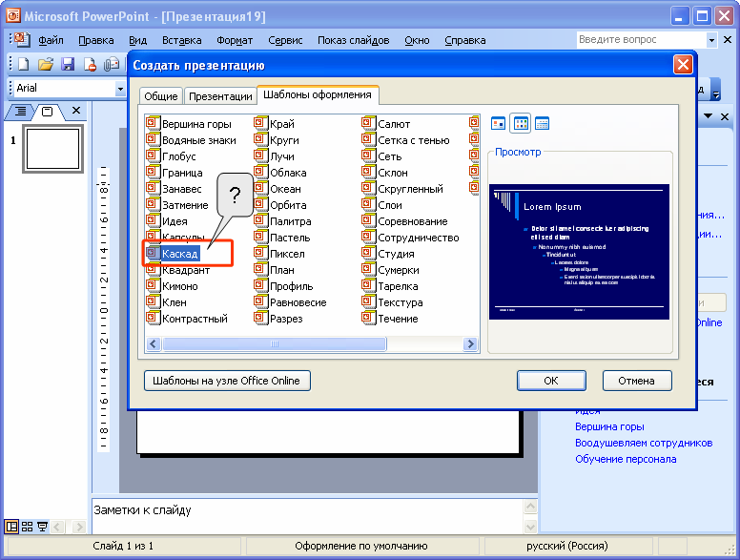Open the Показ слайдов menu
This screenshot has height=560, width=740.
tap(353, 40)
